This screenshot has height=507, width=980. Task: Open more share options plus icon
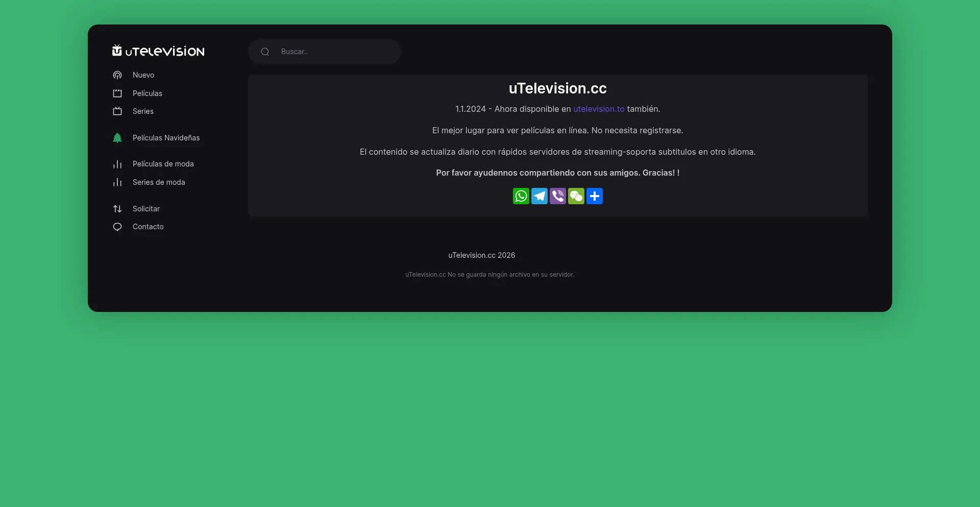[595, 196]
